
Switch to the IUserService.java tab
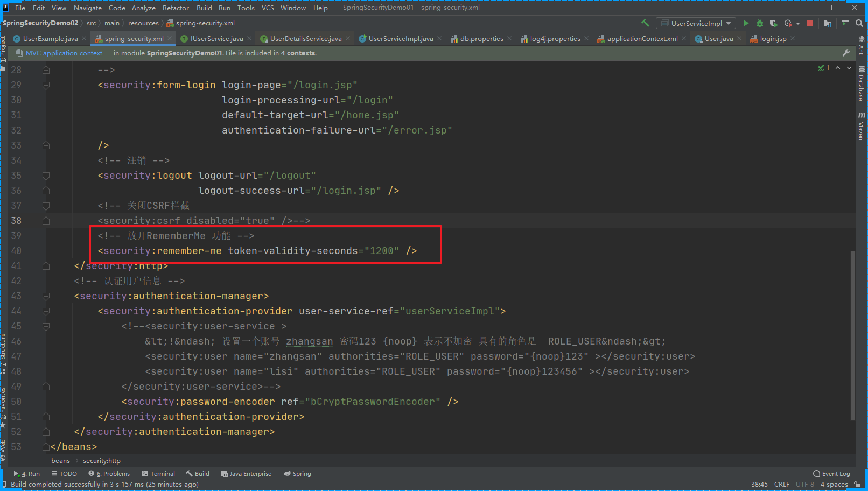pyautogui.click(x=216, y=38)
